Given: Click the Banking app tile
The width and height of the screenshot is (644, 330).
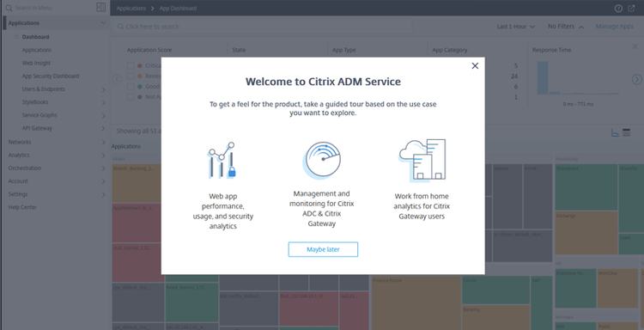Looking at the screenshot, I should (495, 317).
